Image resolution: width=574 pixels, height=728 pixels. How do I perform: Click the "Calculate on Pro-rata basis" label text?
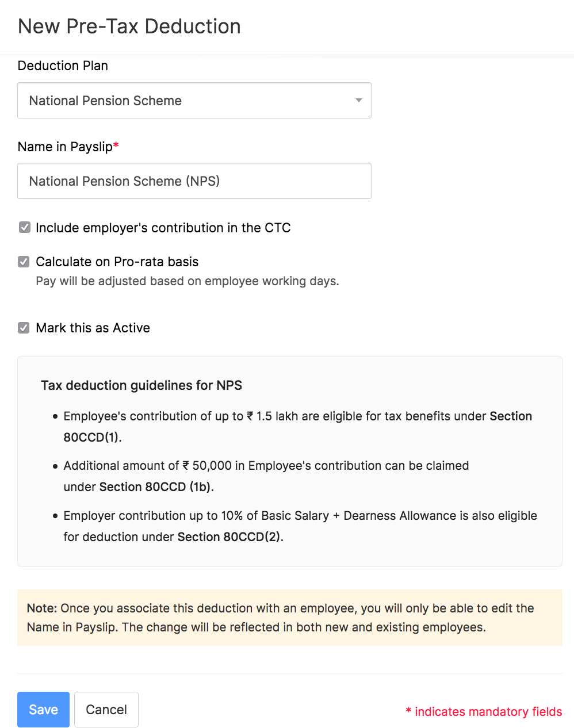tap(117, 262)
